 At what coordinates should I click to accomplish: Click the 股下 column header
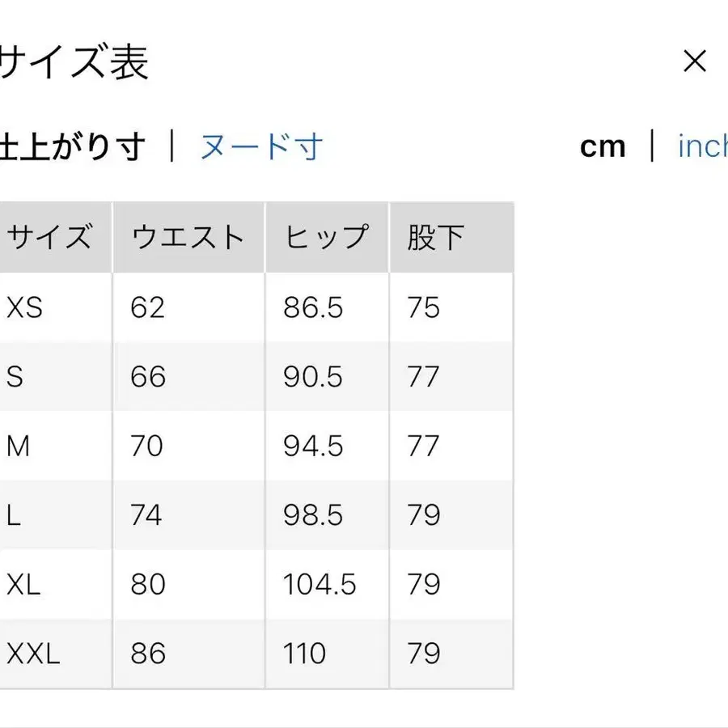tap(434, 235)
